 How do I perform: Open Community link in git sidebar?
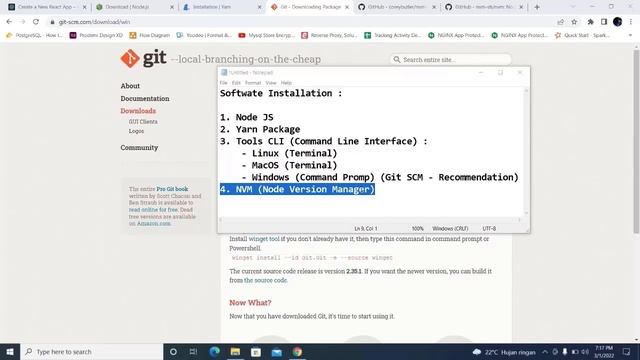point(139,147)
